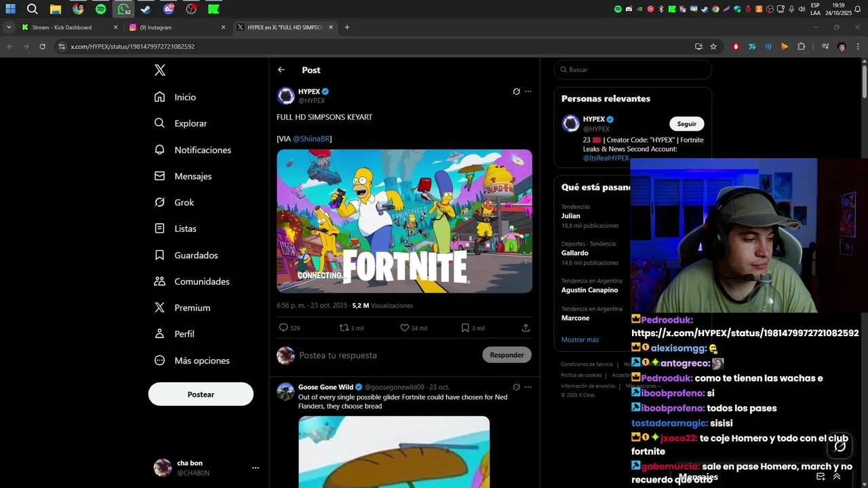
Task: Open the bread glider image in reply
Action: pos(394,452)
